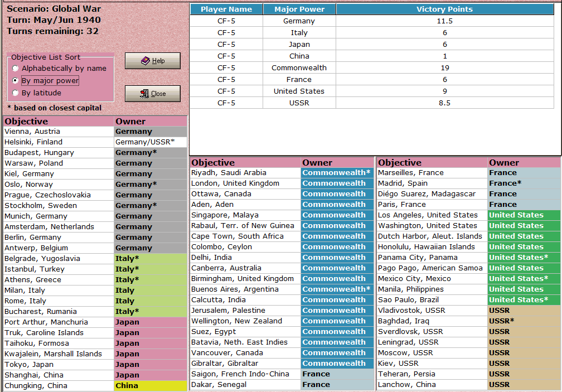Select Teheran, Persia objective

[x=432, y=374]
